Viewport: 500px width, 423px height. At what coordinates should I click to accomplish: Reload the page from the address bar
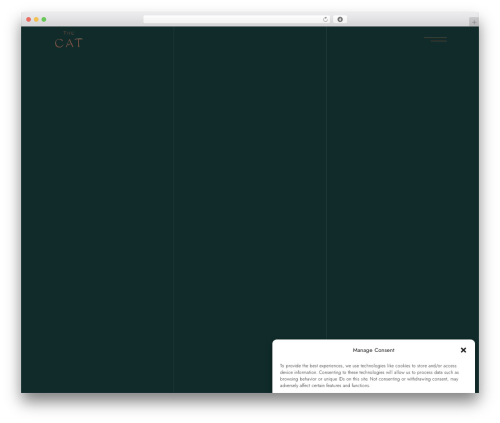coord(325,19)
